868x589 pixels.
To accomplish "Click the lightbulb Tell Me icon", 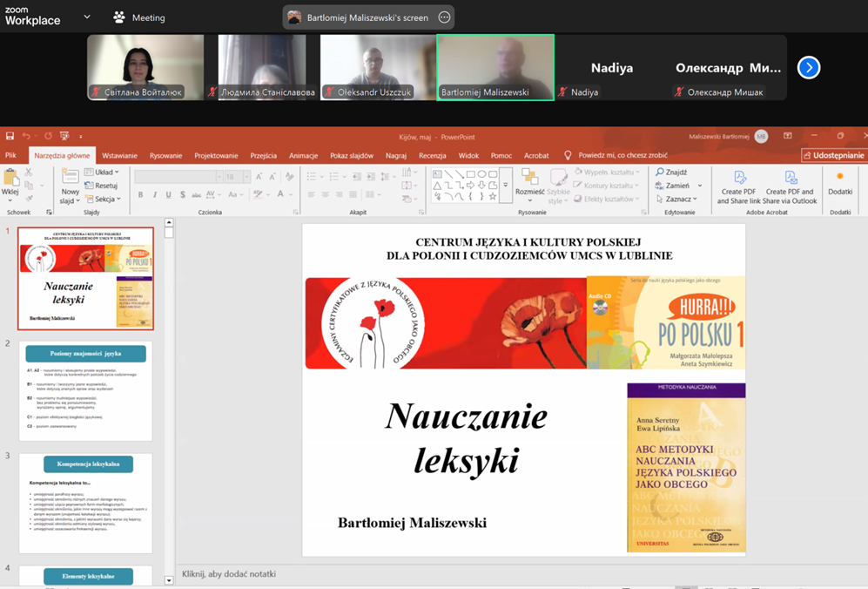I will pyautogui.click(x=568, y=156).
